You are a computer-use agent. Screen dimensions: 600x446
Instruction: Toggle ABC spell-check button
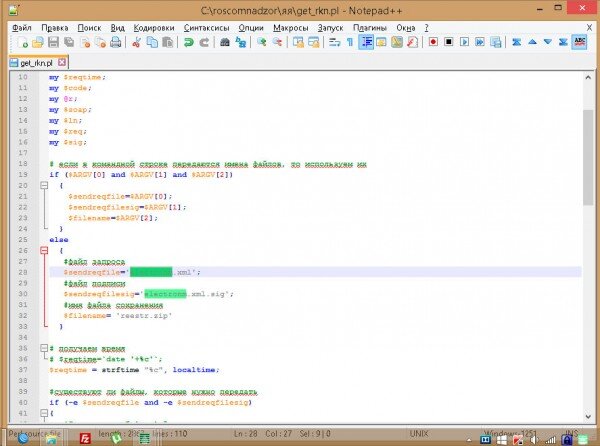pyautogui.click(x=579, y=42)
